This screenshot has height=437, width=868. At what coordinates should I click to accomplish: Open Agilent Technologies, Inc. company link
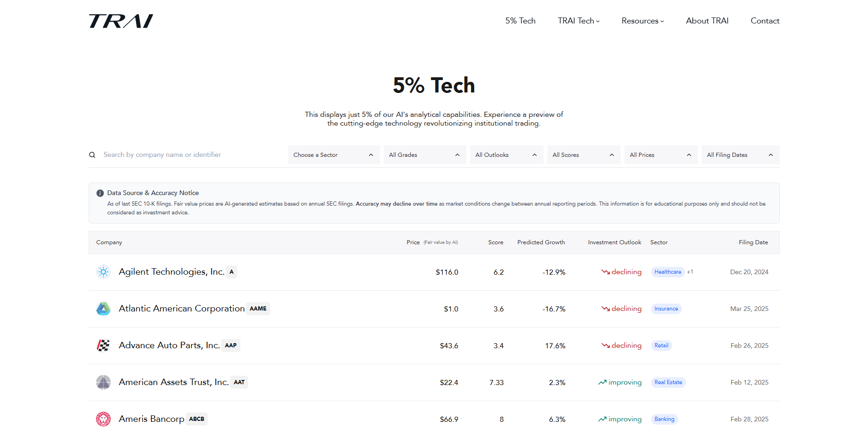pos(171,272)
